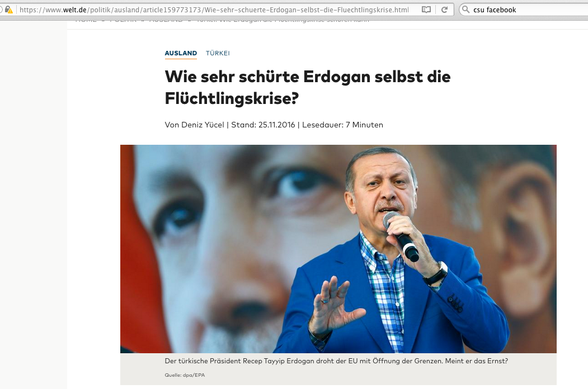Click the reader view book icon
Screen dimensions: 588x389
pyautogui.click(x=426, y=10)
